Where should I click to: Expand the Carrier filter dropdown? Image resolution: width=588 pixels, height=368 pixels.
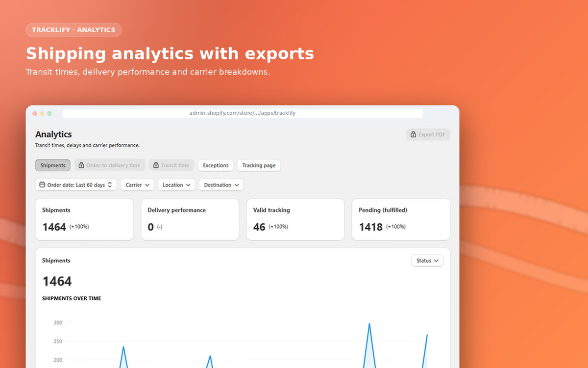click(137, 185)
